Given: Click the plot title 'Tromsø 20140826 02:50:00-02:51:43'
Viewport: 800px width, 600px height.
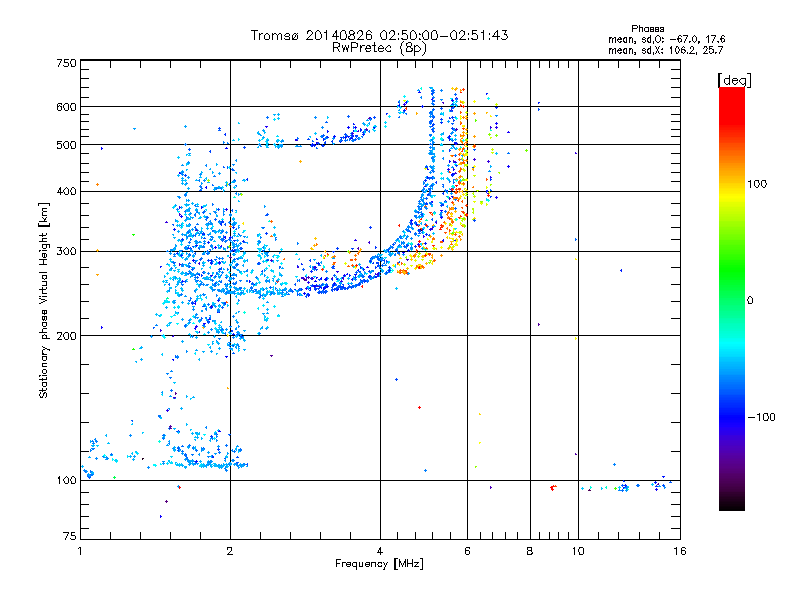Looking at the screenshot, I should pos(379,35).
